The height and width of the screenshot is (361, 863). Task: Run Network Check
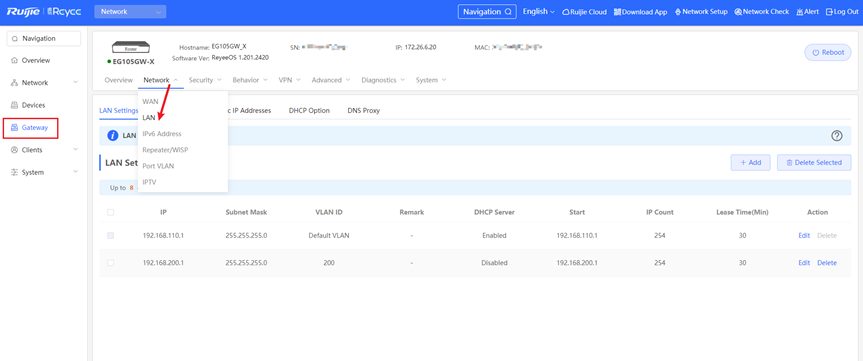[761, 12]
